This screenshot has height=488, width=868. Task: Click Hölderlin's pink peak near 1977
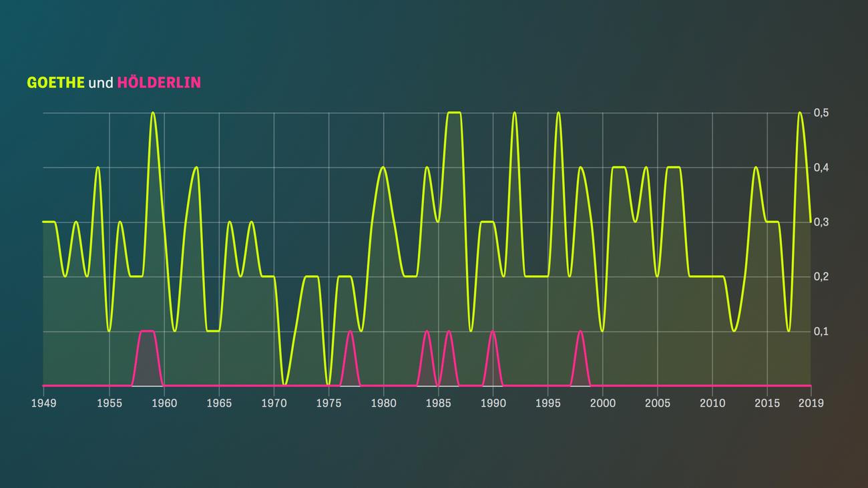(350, 332)
